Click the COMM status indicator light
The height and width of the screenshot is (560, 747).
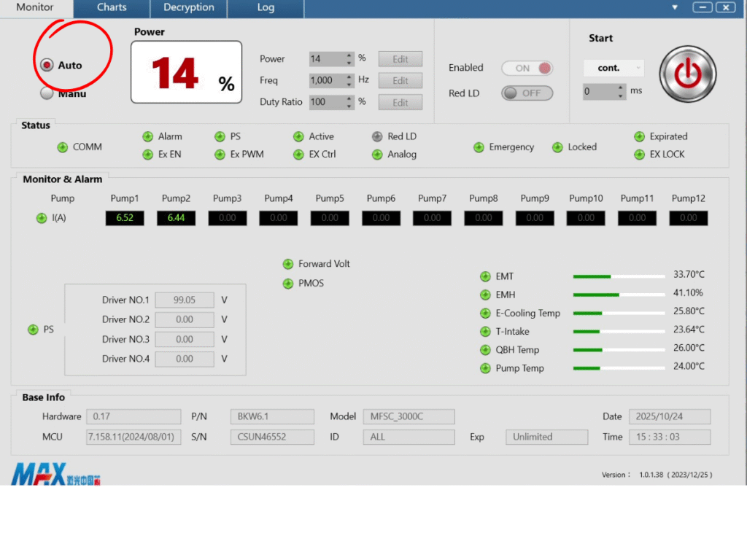click(63, 147)
